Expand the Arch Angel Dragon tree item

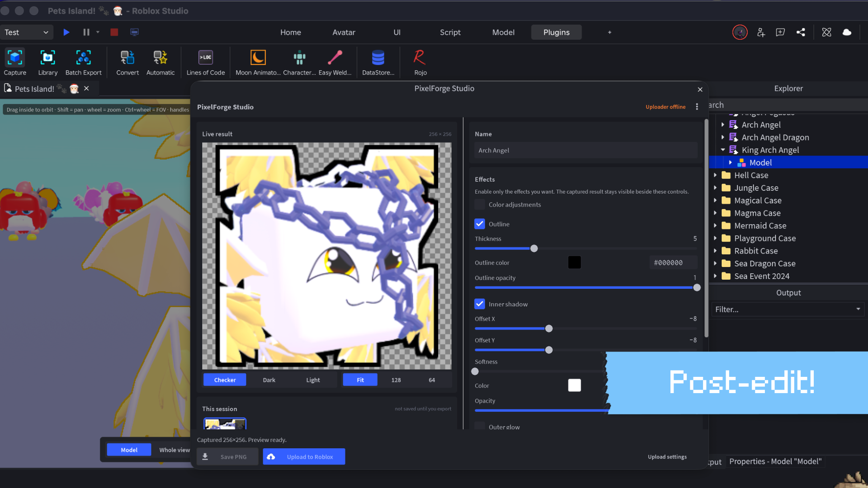click(x=722, y=137)
